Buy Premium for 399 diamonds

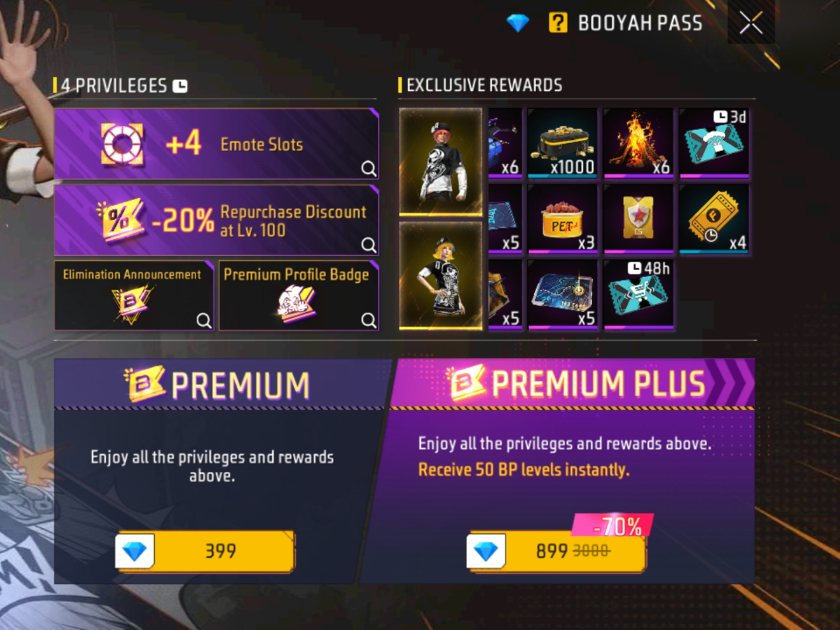click(x=206, y=552)
